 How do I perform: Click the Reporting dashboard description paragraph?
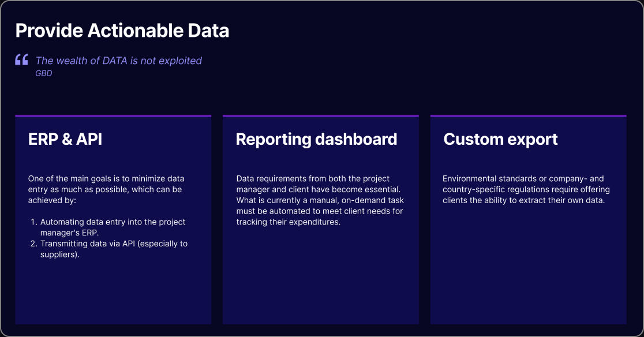point(320,200)
